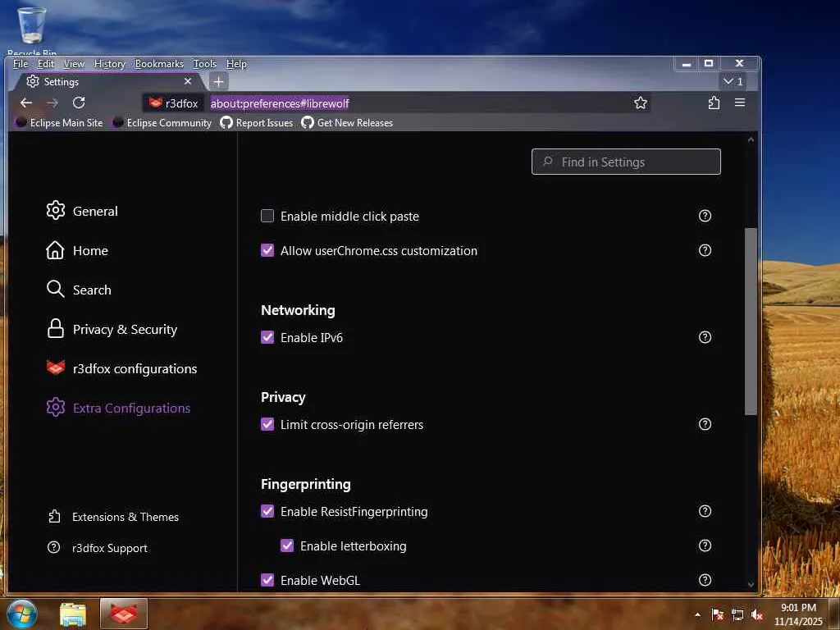The image size is (840, 630).
Task: Click the network tray icon
Action: 737,615
